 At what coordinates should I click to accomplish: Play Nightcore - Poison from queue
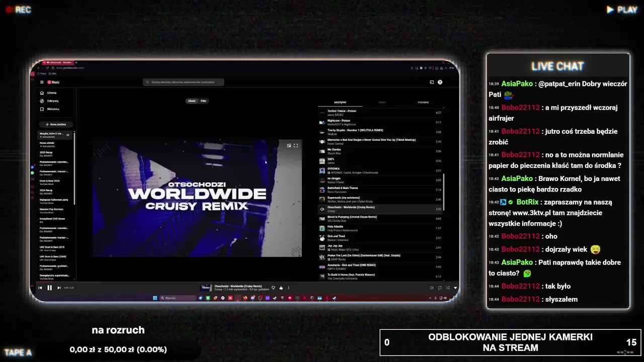point(381,122)
